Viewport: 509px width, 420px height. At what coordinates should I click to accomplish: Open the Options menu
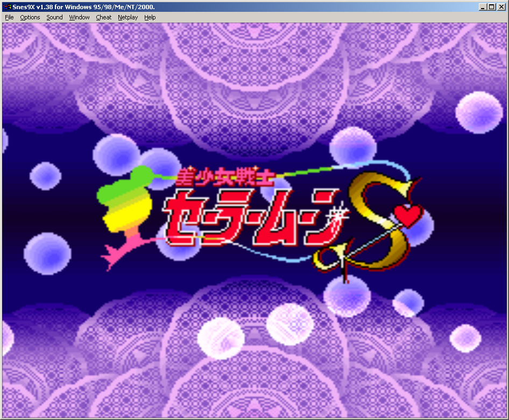click(x=30, y=18)
